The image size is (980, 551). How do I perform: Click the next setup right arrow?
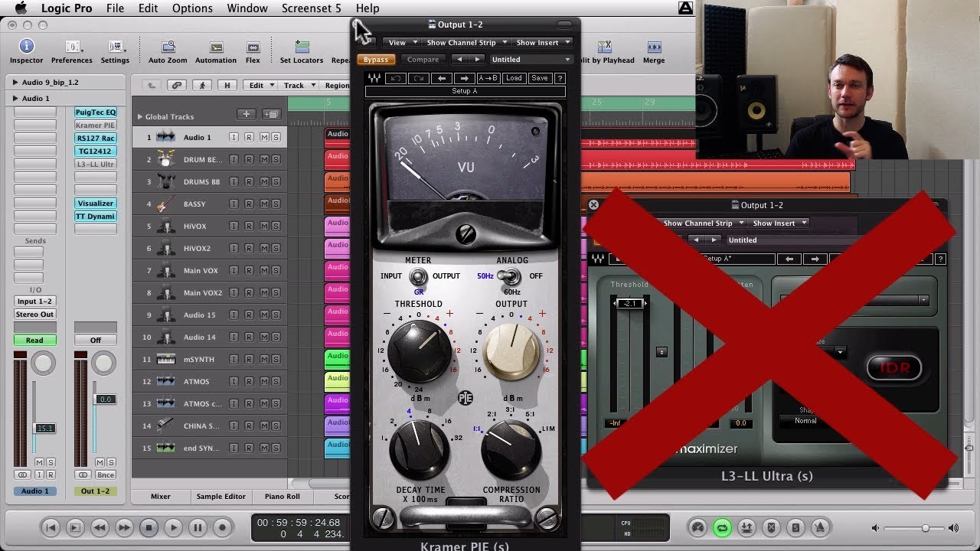point(464,78)
